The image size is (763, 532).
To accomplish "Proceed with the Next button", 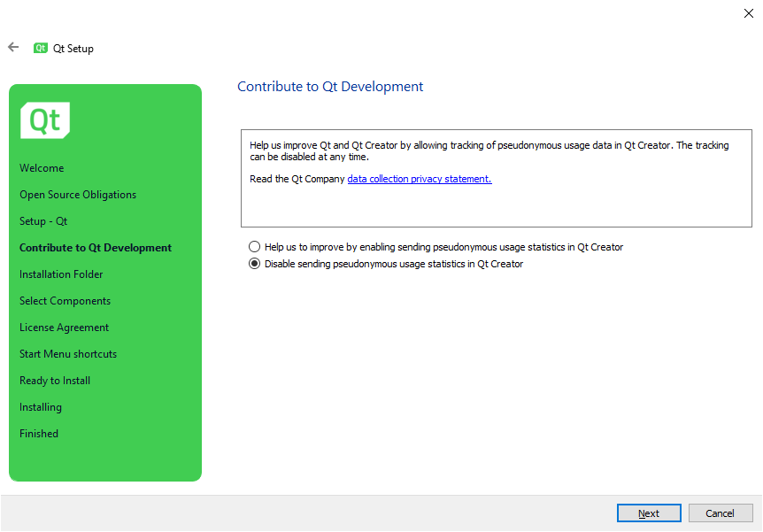I will point(649,513).
